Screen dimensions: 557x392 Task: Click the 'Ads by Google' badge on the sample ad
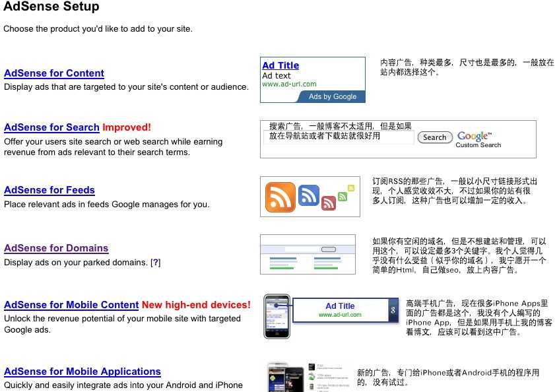pyautogui.click(x=333, y=96)
